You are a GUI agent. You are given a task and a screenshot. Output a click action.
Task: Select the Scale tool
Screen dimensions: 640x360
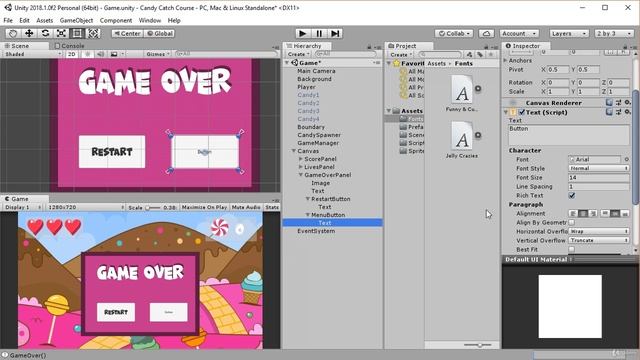pos(61,33)
